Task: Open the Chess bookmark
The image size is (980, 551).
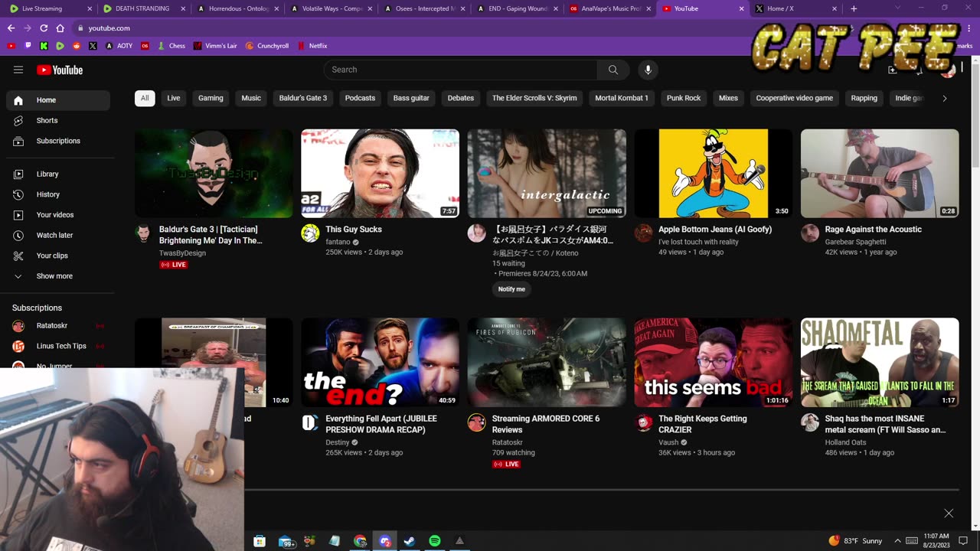Action: (x=171, y=46)
